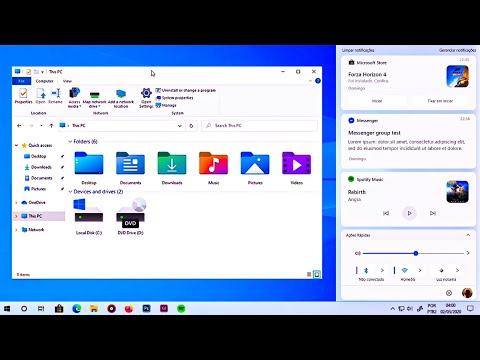
Task: Play the Rebirth track in Spotify card
Action: (x=409, y=213)
